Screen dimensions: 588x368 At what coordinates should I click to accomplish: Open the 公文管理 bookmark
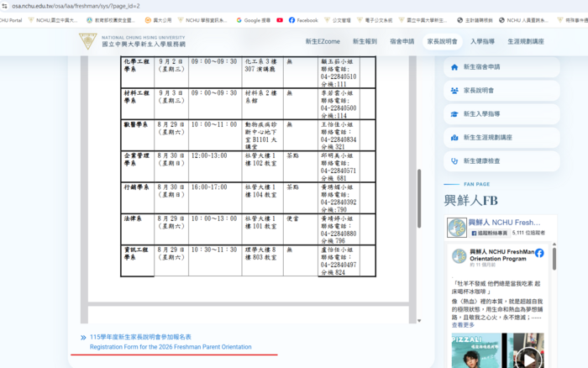pyautogui.click(x=338, y=20)
